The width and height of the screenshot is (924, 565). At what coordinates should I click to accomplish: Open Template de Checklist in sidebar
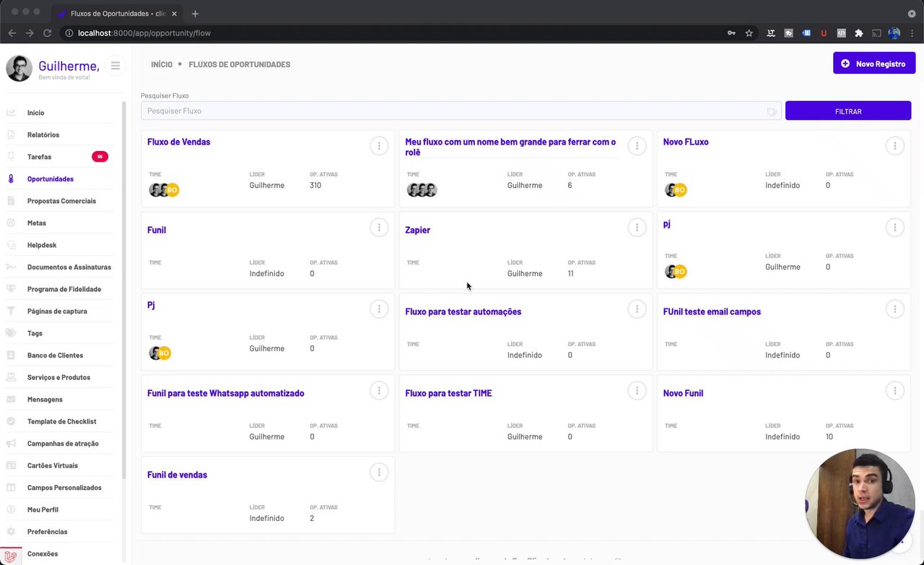pos(61,422)
